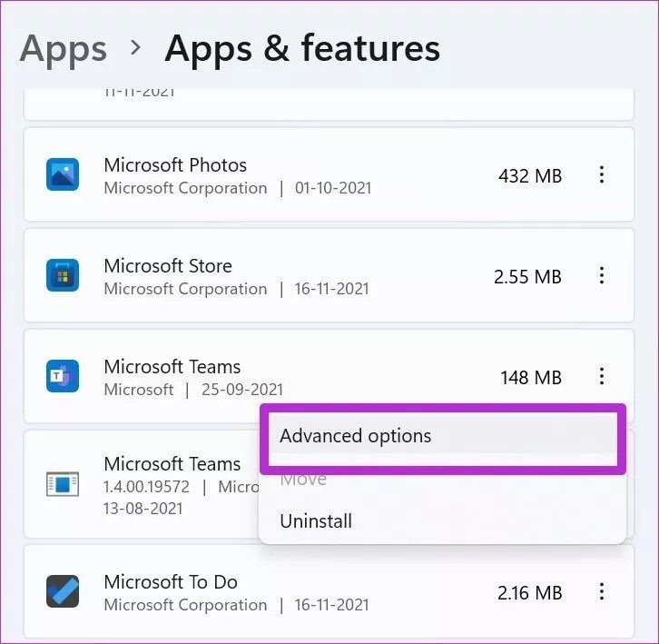This screenshot has height=644, width=659.
Task: Click the purple Microsoft Teams icon
Action: 63,376
